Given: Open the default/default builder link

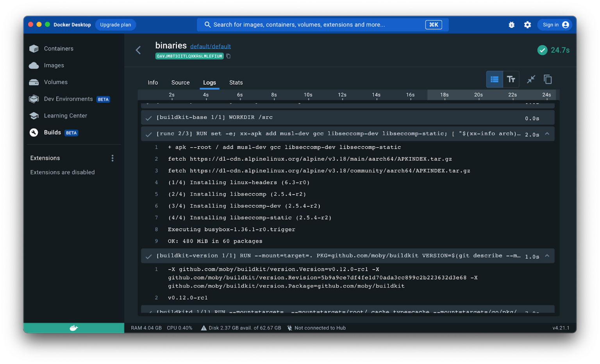Looking at the screenshot, I should [210, 46].
